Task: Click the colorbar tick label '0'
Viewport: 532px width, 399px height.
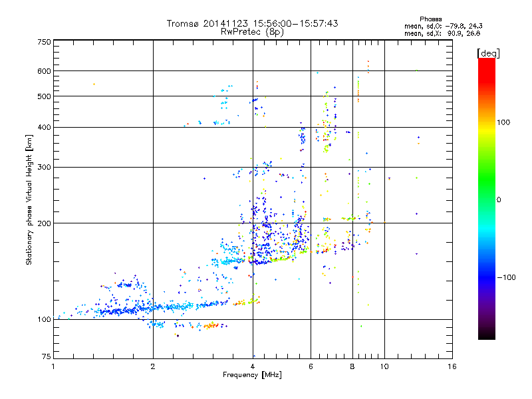Action: point(499,199)
